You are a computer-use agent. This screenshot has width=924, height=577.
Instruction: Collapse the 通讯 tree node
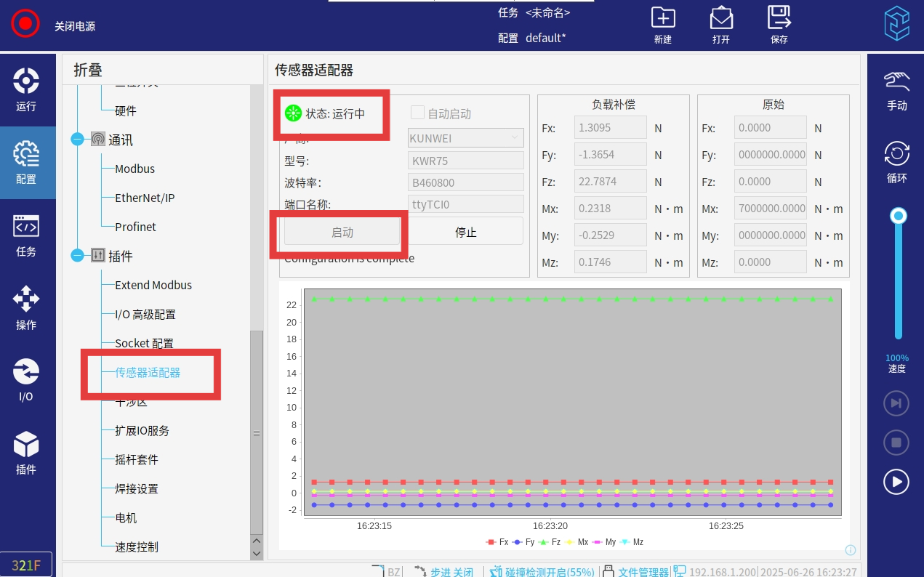pyautogui.click(x=78, y=140)
